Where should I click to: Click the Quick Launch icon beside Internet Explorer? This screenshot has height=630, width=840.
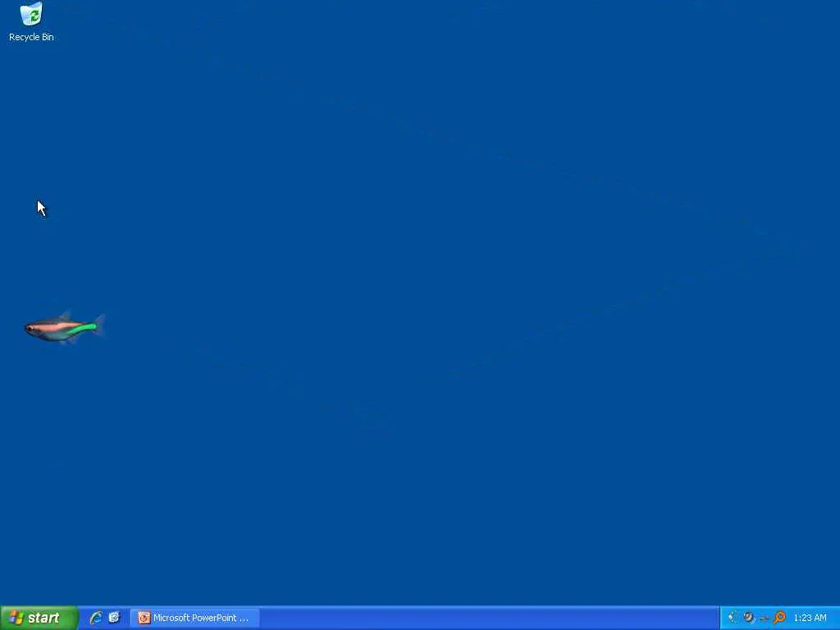[x=114, y=618]
